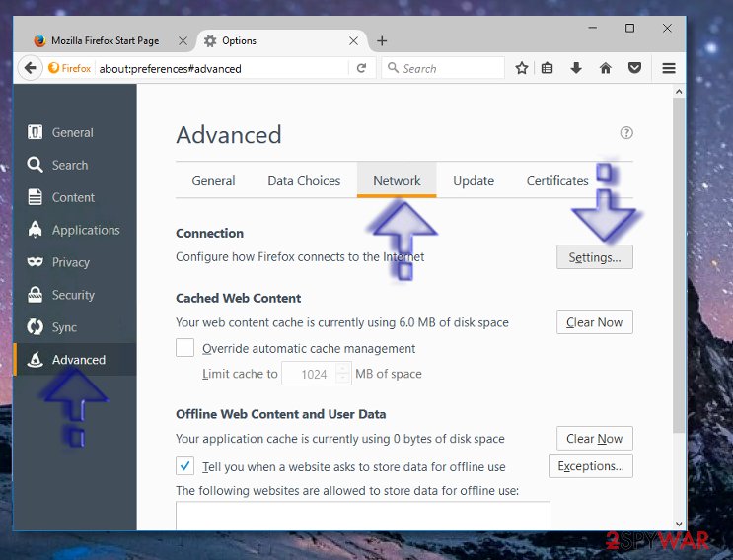Clear Now for cached web content
The height and width of the screenshot is (560, 733).
pyautogui.click(x=595, y=322)
